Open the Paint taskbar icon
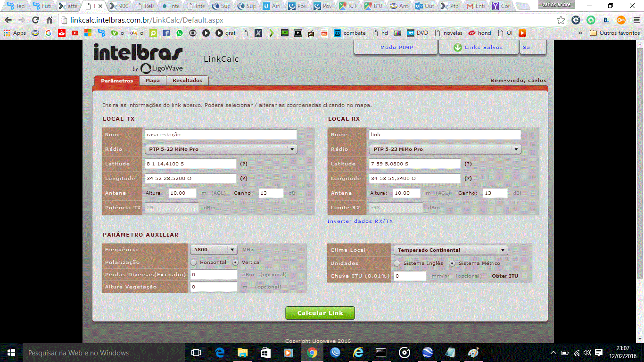Viewport: 644px width, 362px height. [474, 353]
